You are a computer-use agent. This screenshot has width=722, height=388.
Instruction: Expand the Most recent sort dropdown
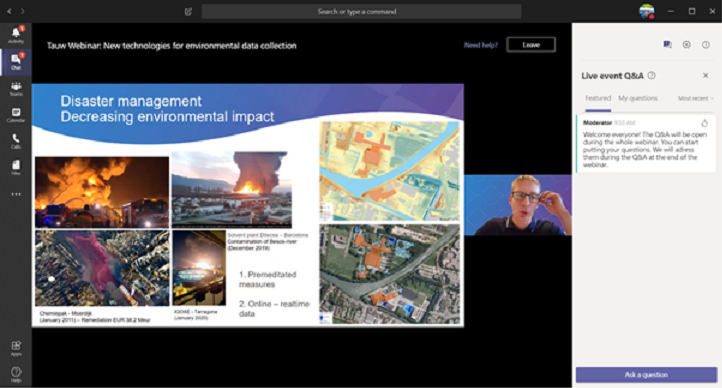(x=695, y=98)
